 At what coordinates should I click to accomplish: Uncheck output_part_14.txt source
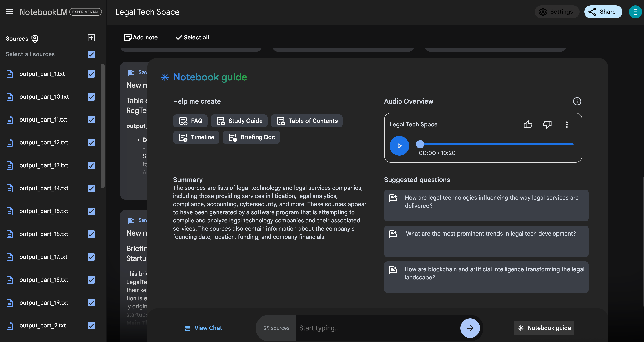tap(91, 188)
